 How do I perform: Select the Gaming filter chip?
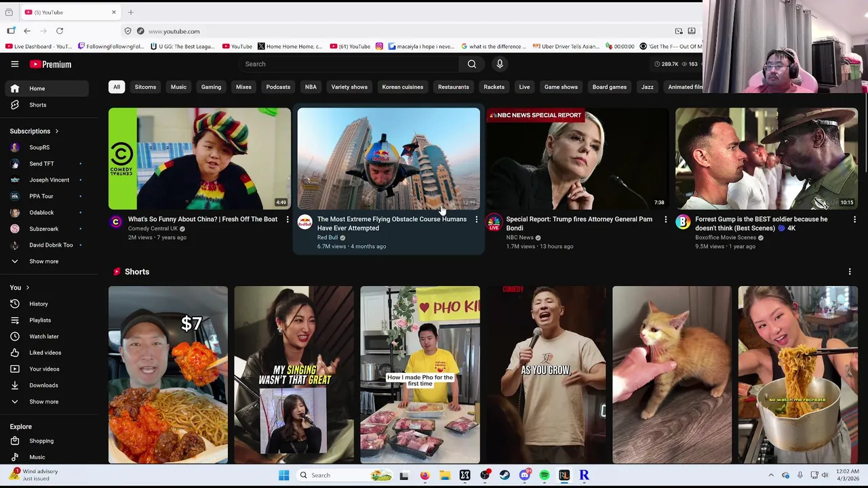(x=211, y=87)
